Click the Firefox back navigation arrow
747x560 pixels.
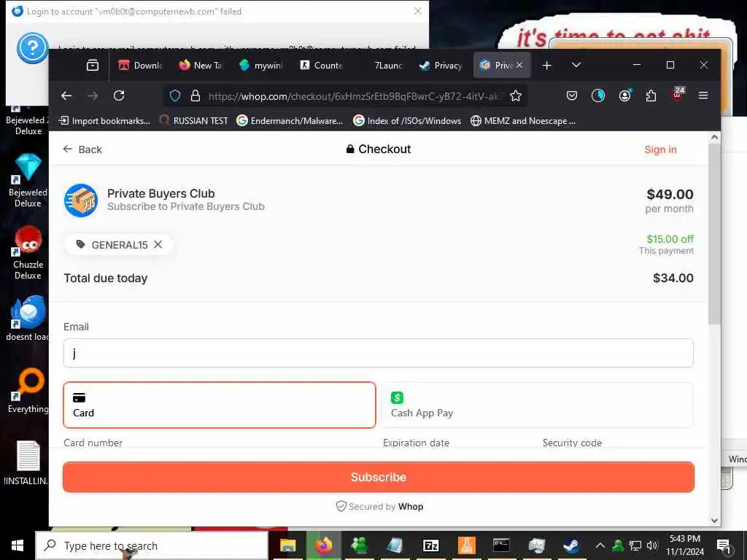point(66,96)
